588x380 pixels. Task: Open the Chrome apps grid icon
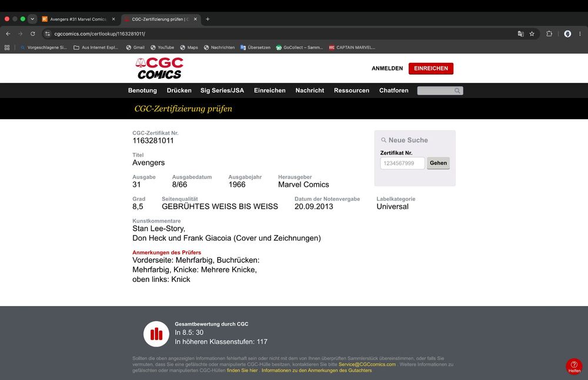click(x=6, y=48)
